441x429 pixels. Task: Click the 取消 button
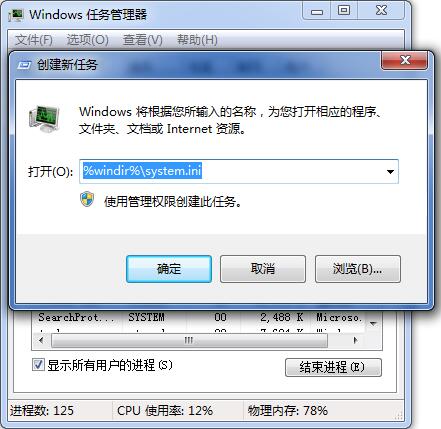[x=263, y=269]
